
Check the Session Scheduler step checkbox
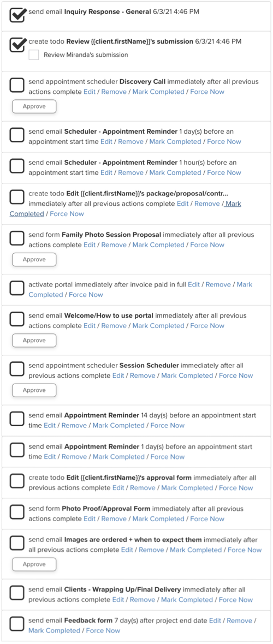17,369
